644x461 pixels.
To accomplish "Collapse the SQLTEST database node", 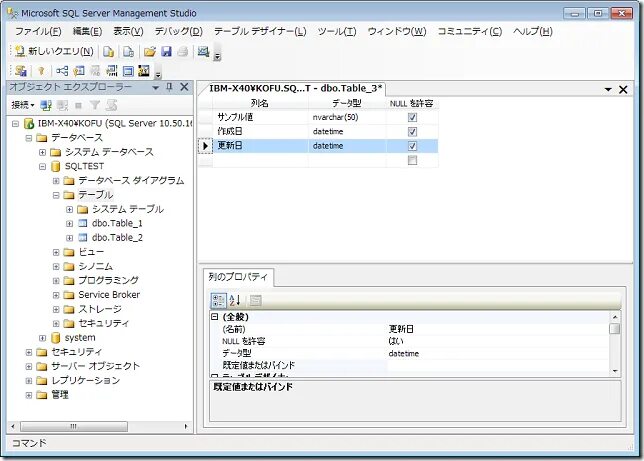I will tap(42, 166).
